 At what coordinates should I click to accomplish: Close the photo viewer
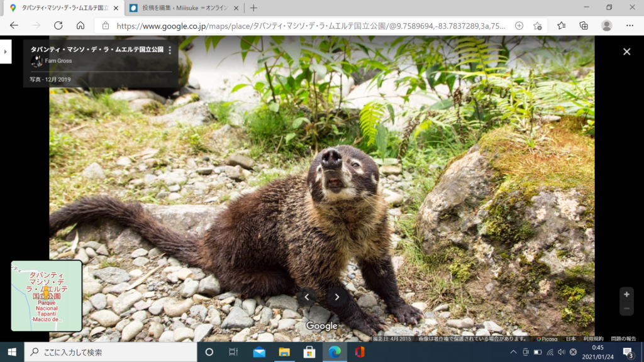(x=626, y=52)
